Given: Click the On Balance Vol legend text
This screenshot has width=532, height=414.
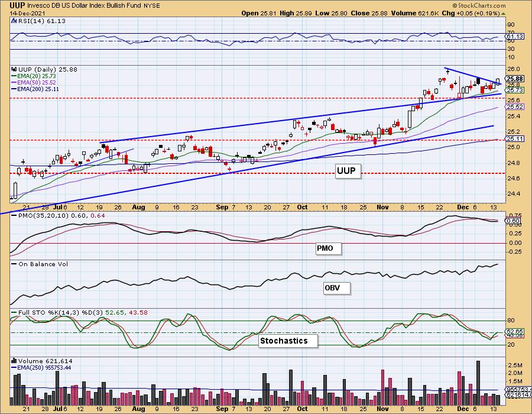Looking at the screenshot, I should coord(43,264).
